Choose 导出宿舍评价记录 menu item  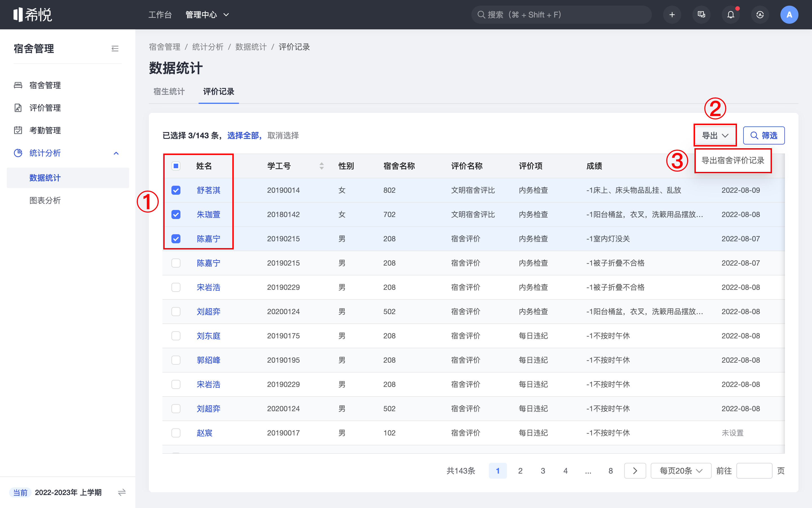pyautogui.click(x=733, y=161)
